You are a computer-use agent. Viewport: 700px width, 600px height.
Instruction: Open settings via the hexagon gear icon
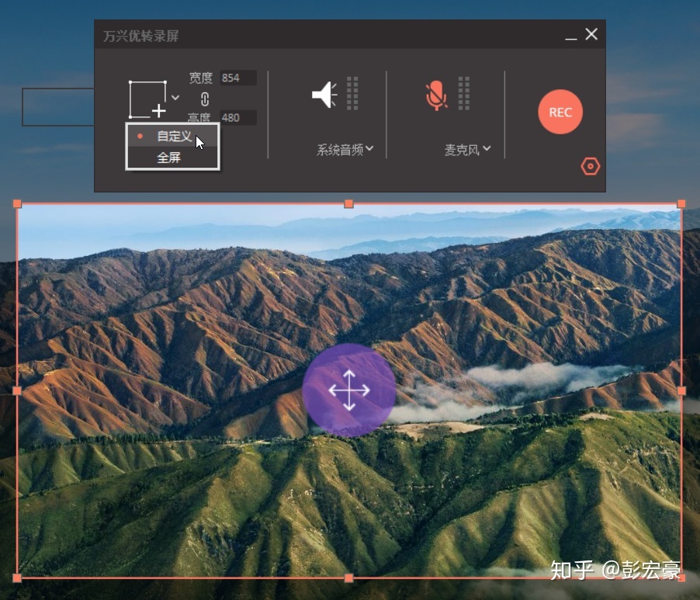tap(590, 167)
